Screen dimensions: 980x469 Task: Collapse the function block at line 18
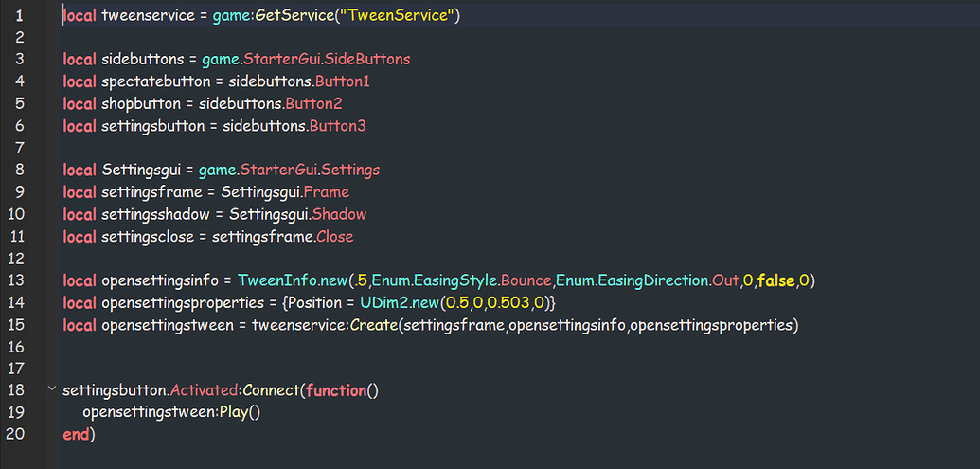(51, 389)
